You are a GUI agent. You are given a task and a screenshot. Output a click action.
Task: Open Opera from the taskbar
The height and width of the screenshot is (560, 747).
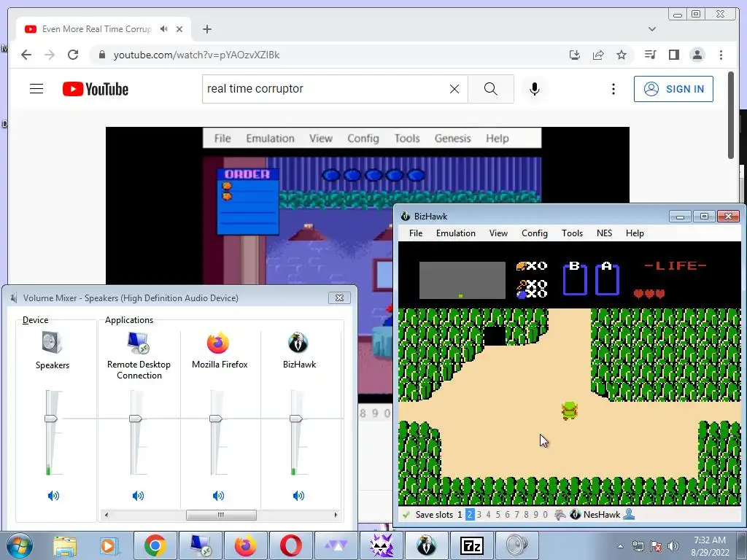[290, 545]
